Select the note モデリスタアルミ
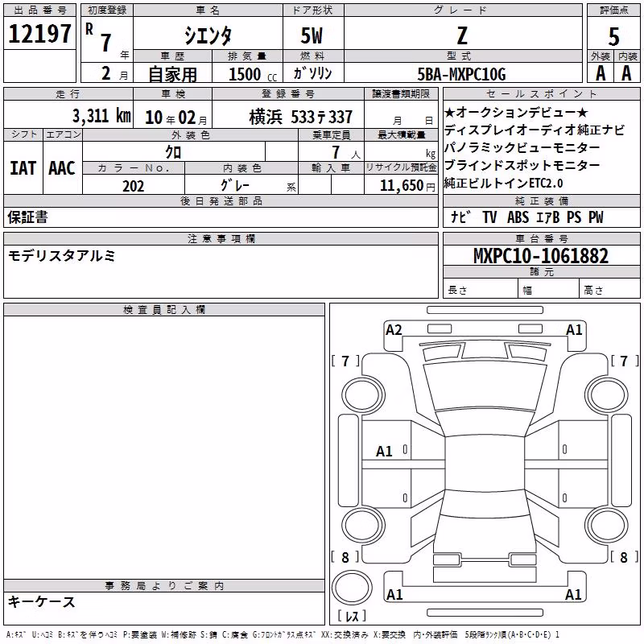Screen dimensions: 644x644 pyautogui.click(x=62, y=256)
